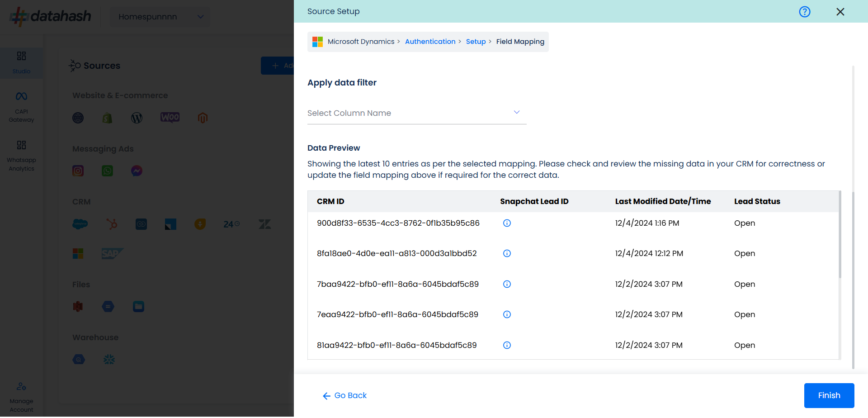Open Whatsapp Analytics in the sidebar

[x=21, y=156]
